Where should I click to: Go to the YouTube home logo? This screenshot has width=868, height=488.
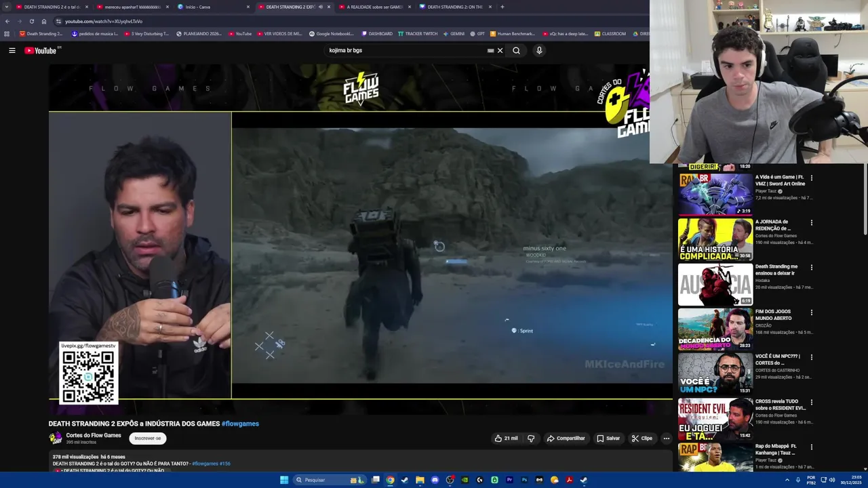pos(42,50)
